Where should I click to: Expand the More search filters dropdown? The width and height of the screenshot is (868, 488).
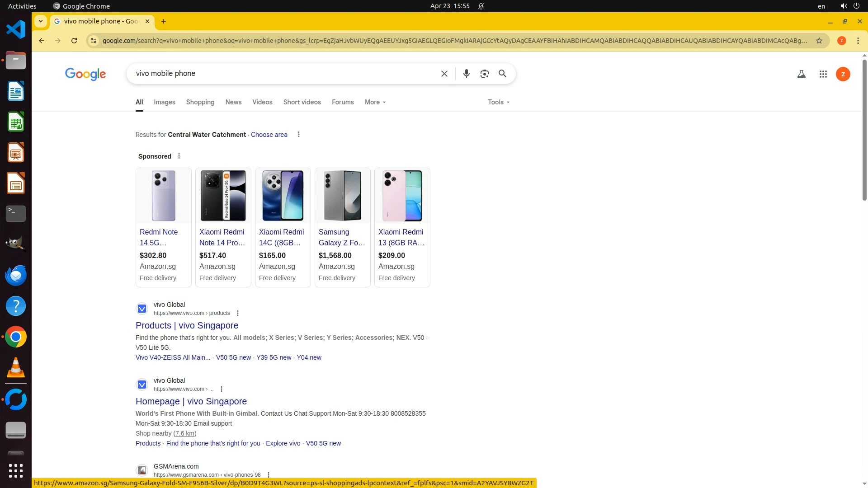(x=375, y=102)
